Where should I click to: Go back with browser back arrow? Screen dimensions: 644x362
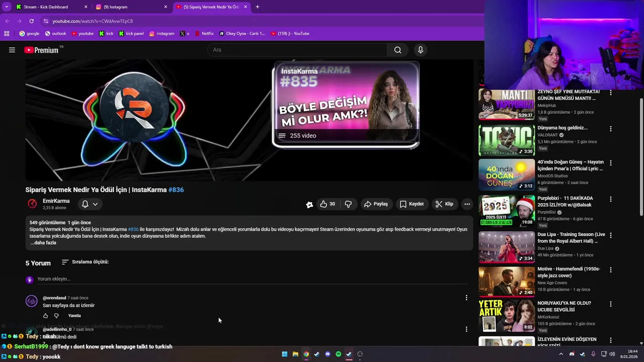[7, 21]
